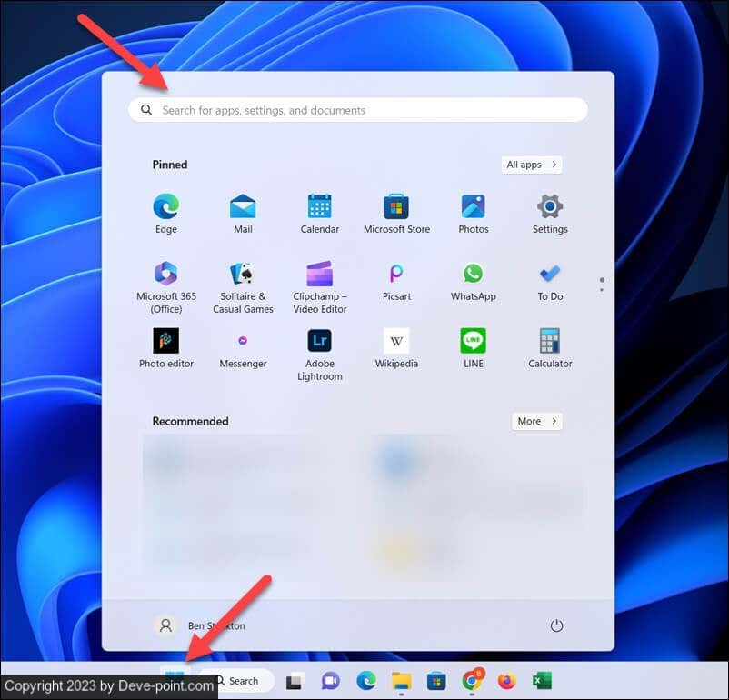Click the Start menu search field
The image size is (729, 700).
click(x=357, y=110)
